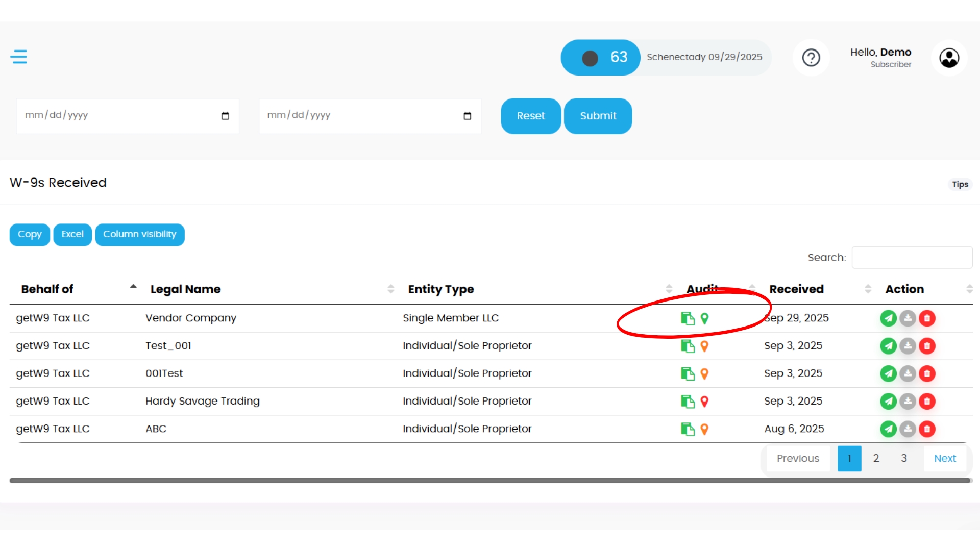Viewport: 980px width, 551px height.
Task: Sort table by Behalf of column
Action: (x=47, y=289)
